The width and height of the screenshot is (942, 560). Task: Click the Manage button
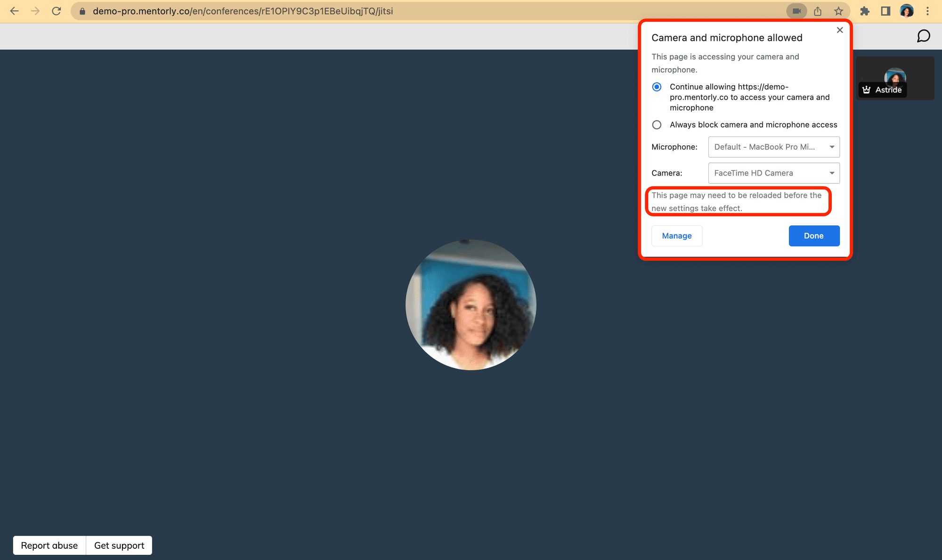click(676, 236)
